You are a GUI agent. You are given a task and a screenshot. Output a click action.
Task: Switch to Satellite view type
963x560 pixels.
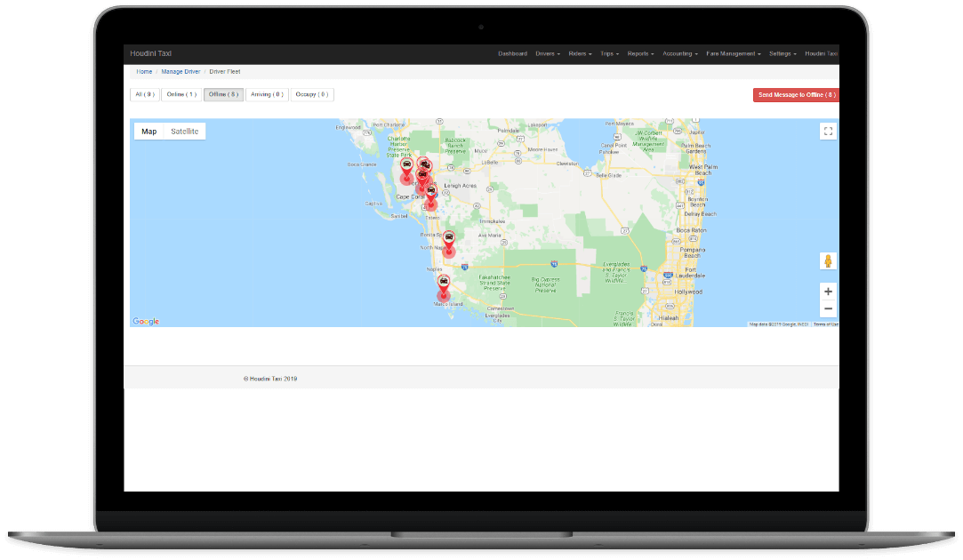(184, 132)
